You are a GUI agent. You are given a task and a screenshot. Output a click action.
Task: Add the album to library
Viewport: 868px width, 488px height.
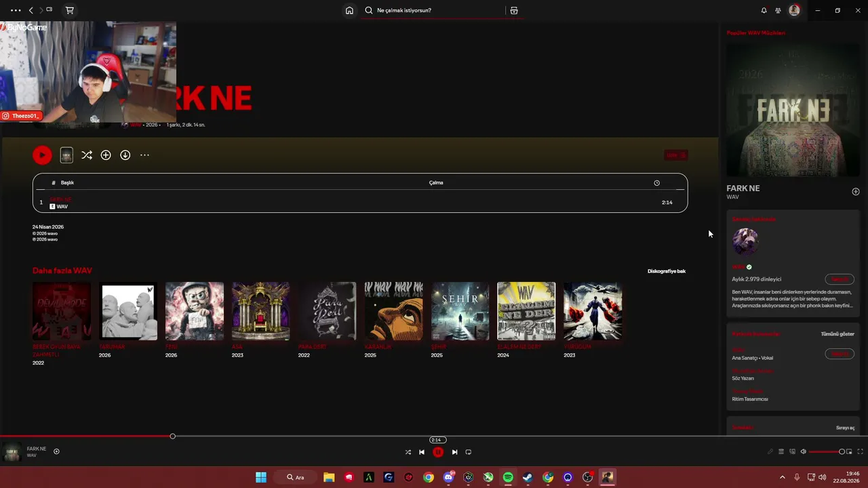pos(106,155)
